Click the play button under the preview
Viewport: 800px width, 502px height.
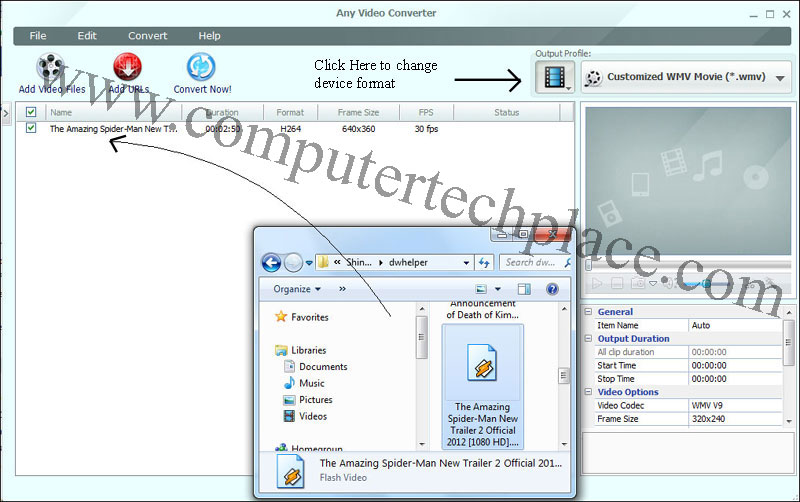[596, 283]
